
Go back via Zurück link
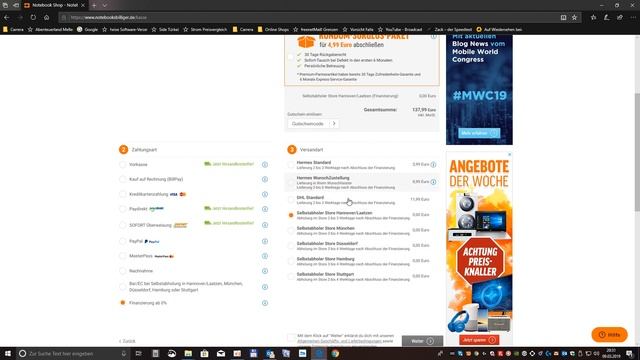tap(127, 341)
